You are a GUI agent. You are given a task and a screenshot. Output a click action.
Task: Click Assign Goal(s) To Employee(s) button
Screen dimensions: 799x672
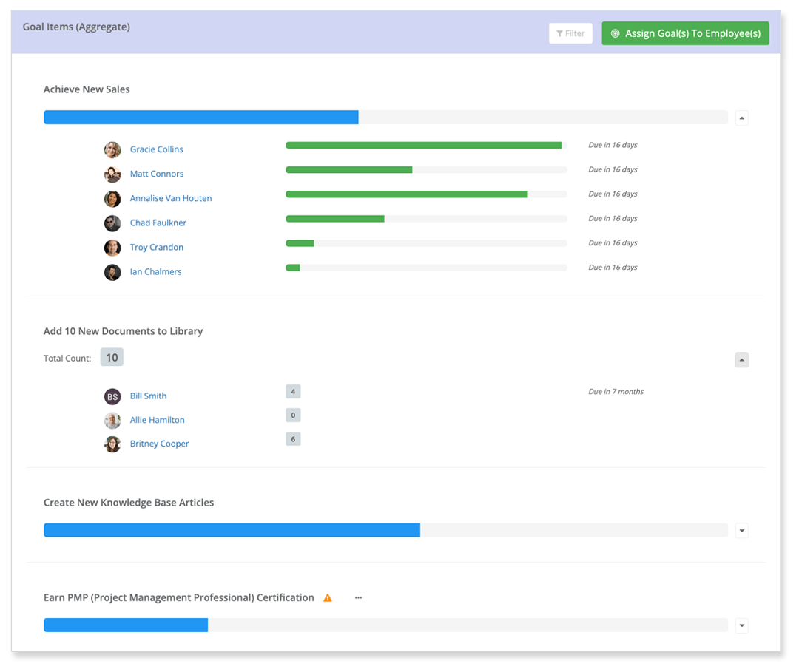(685, 33)
